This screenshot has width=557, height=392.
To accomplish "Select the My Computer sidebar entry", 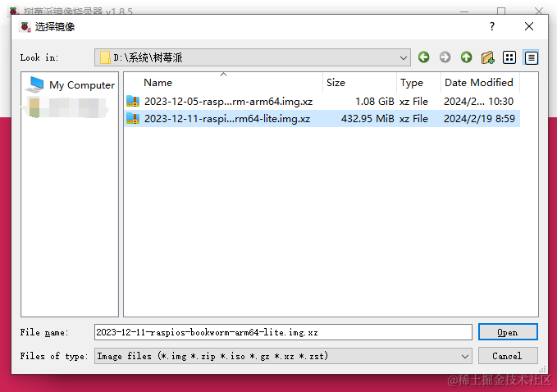I will 72,84.
